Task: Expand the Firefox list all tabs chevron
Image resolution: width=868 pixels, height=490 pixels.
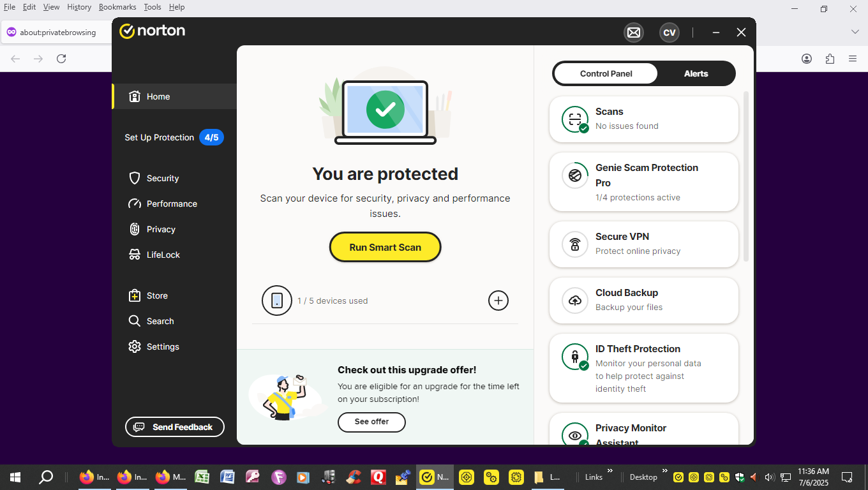Action: (x=855, y=32)
